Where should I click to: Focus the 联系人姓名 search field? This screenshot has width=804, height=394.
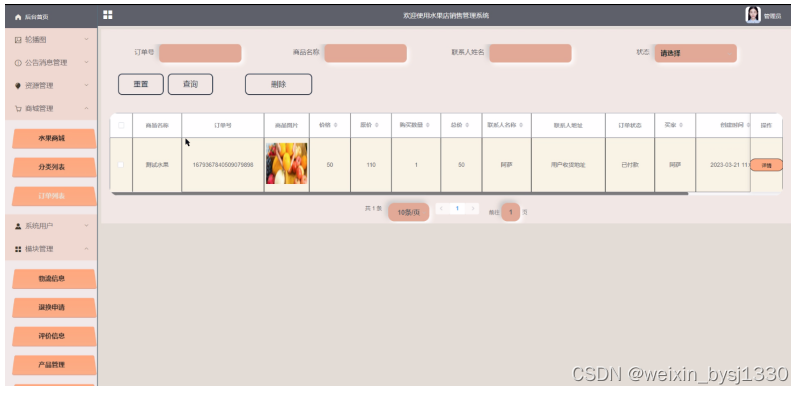(530, 53)
